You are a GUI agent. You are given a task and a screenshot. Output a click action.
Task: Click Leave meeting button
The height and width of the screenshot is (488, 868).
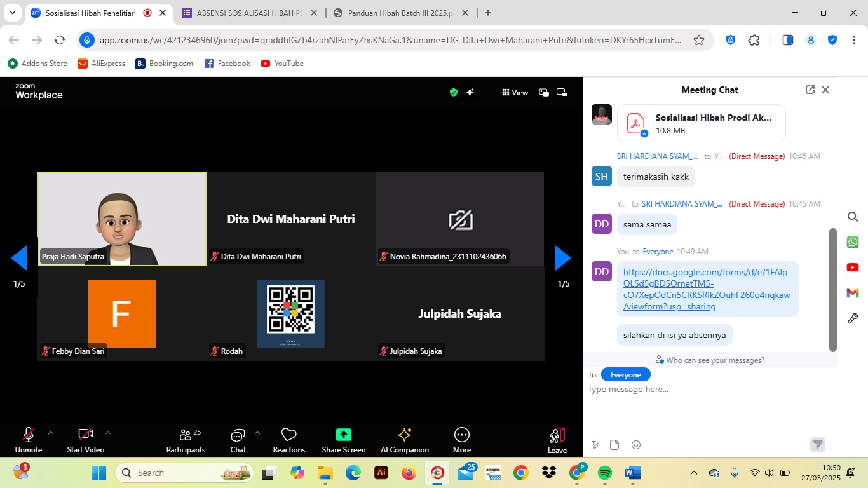[x=557, y=440]
